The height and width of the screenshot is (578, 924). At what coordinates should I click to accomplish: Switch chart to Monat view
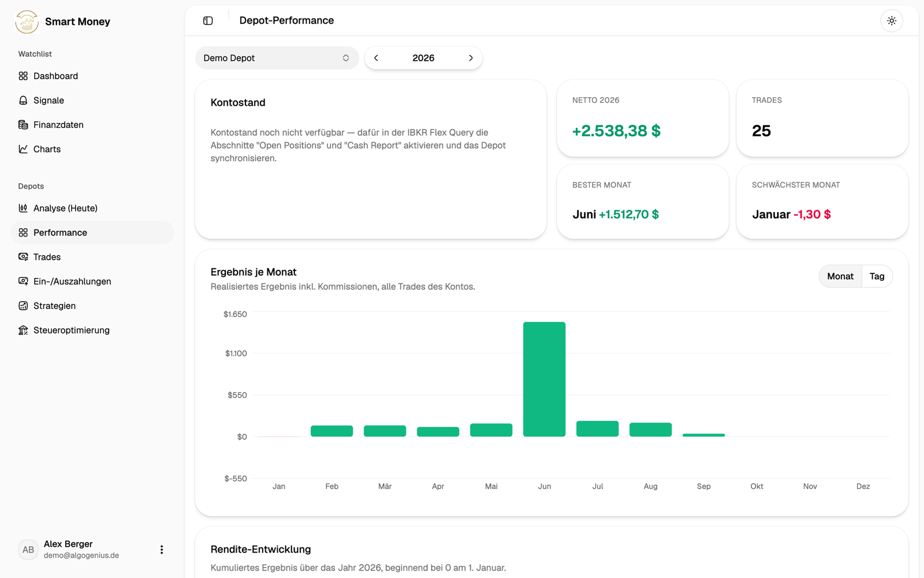coord(840,276)
